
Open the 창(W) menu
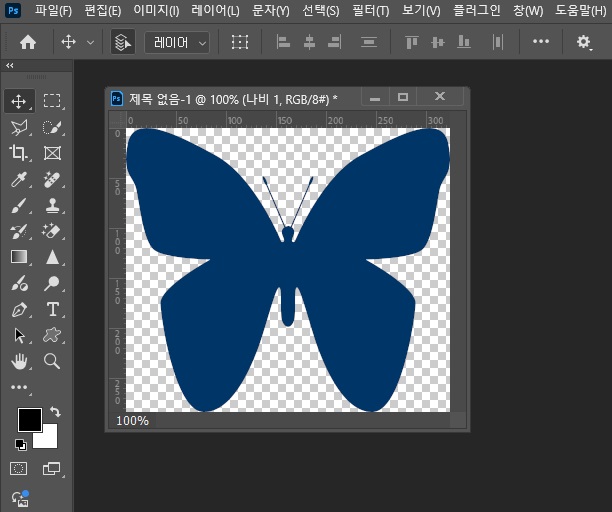point(528,11)
